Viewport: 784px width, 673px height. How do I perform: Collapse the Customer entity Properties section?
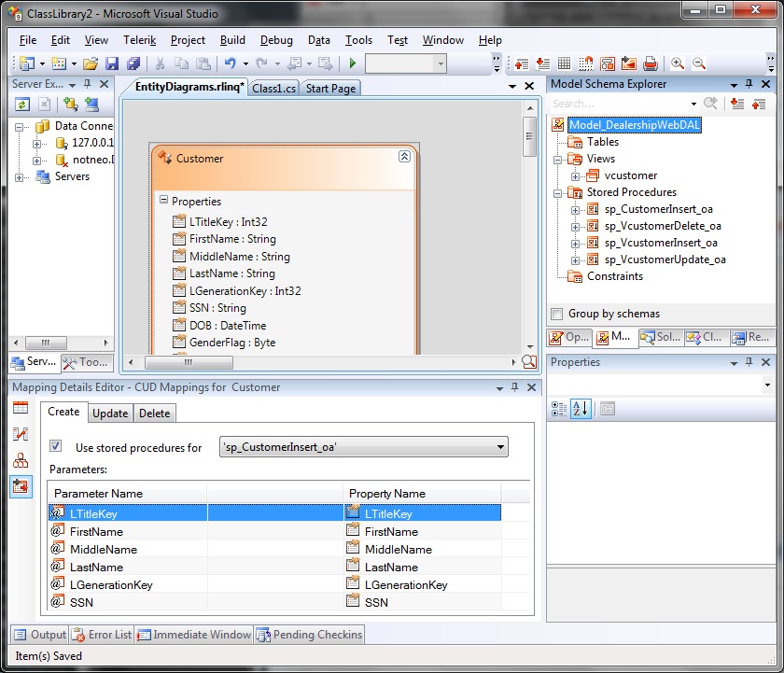coord(163,200)
